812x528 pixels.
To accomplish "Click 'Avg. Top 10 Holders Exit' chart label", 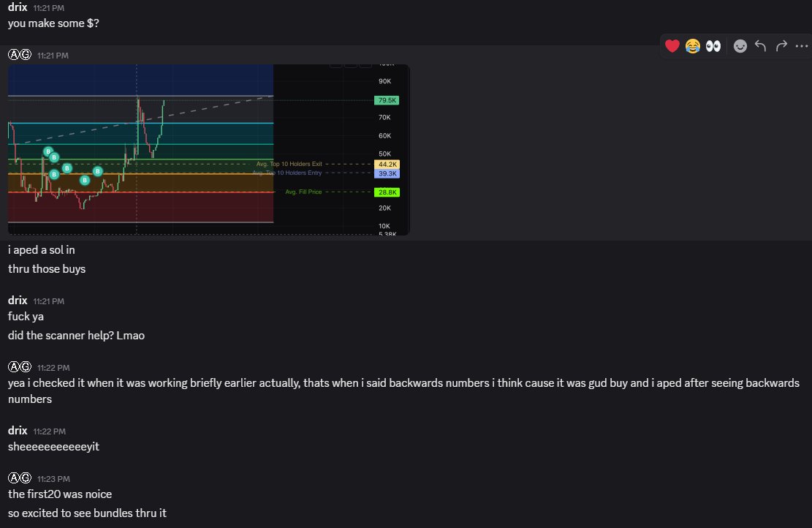I will pos(289,164).
